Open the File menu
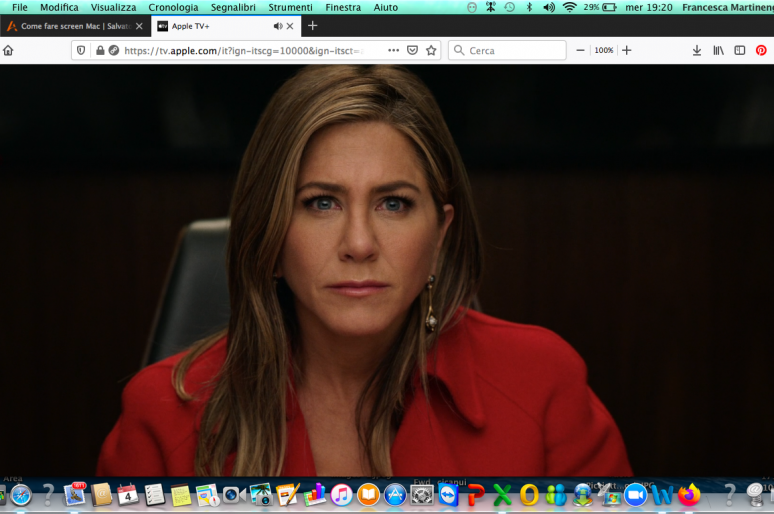This screenshot has width=774, height=514. click(x=20, y=7)
